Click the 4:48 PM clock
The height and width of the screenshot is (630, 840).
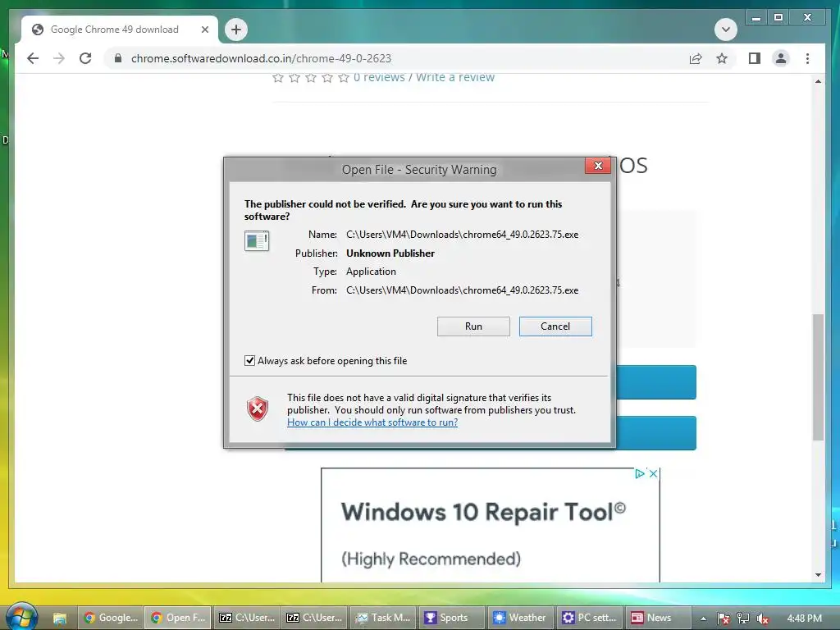pos(804,619)
